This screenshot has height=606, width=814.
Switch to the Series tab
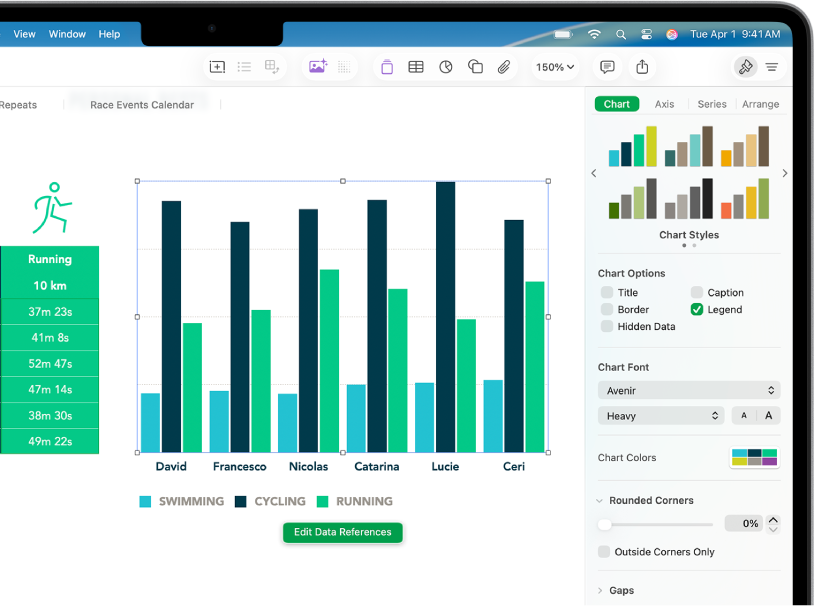pyautogui.click(x=712, y=103)
